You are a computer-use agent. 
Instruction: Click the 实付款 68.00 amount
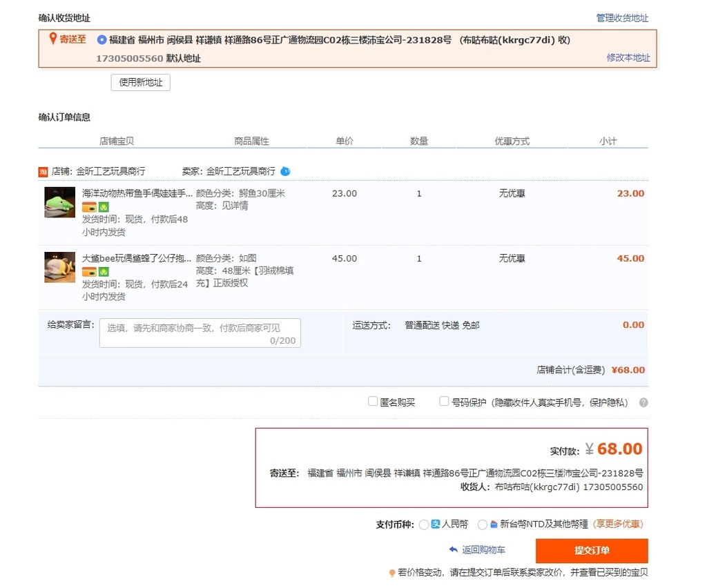pos(614,449)
